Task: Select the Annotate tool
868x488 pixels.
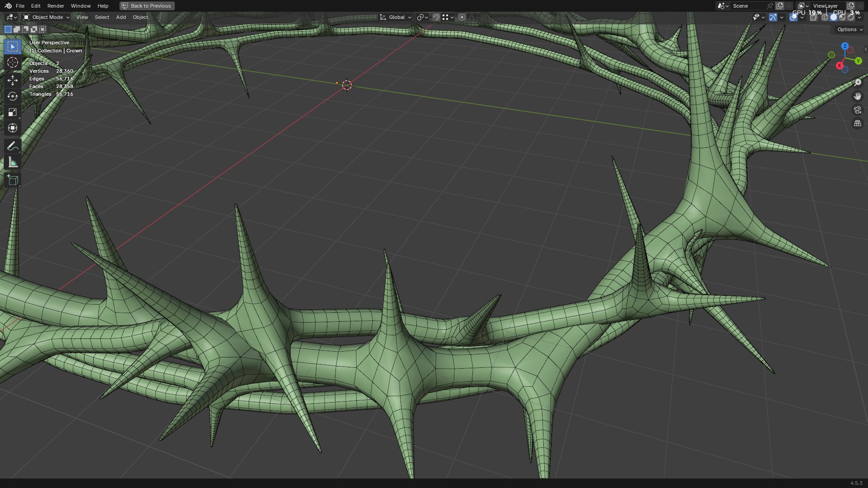Action: pos(13,146)
